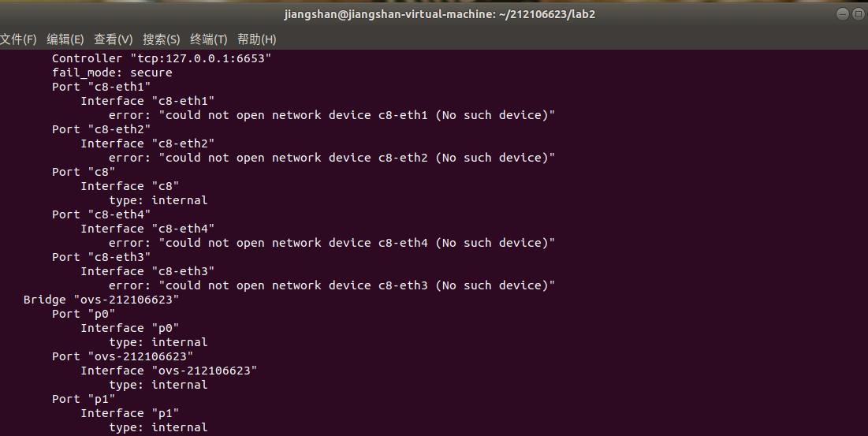The height and width of the screenshot is (436, 868).
Task: Minimize the terminal window
Action: 843,14
